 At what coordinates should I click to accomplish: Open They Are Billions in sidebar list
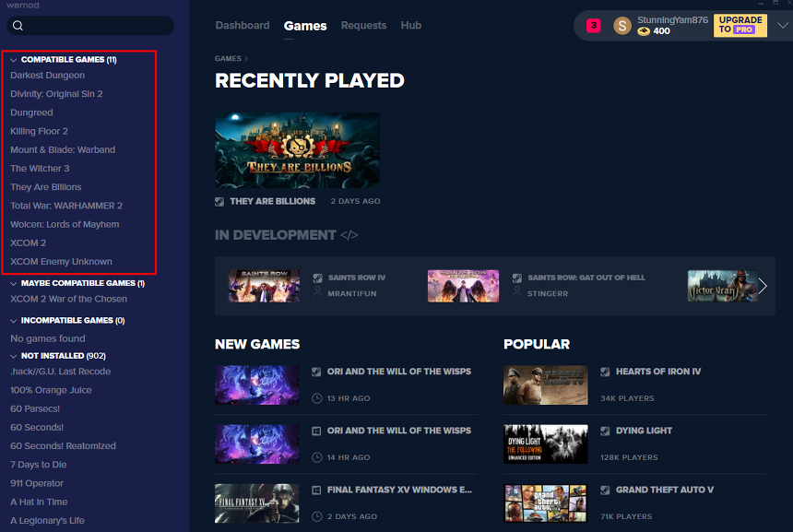pyautogui.click(x=45, y=187)
